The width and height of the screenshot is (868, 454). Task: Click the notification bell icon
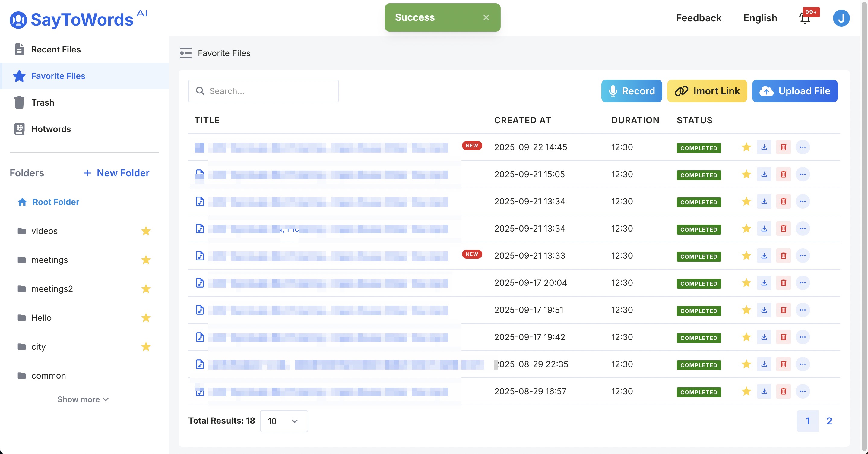(x=805, y=18)
